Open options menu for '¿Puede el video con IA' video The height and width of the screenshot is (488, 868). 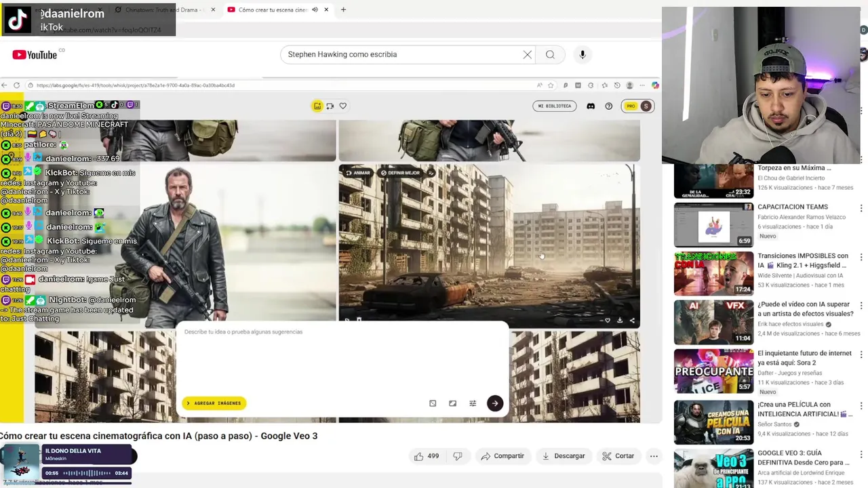(x=861, y=306)
